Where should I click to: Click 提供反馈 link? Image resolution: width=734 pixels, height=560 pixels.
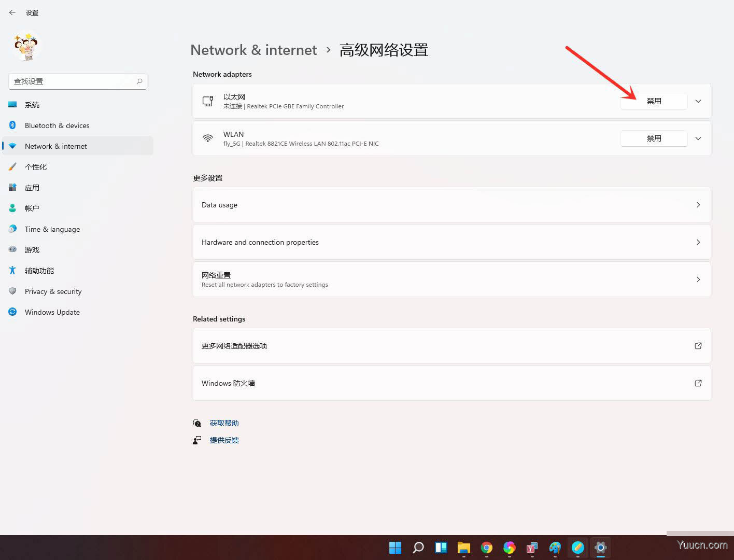pyautogui.click(x=224, y=440)
